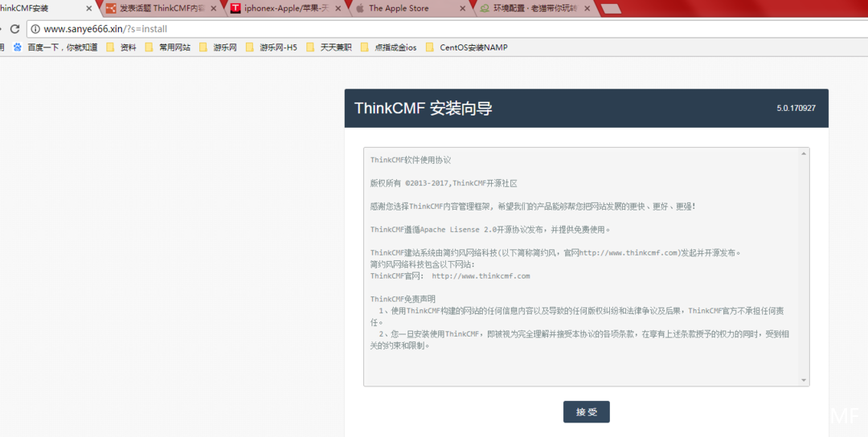Open the 游乐网 bookmark folder
Screen dimensions: 868x437
coord(218,47)
